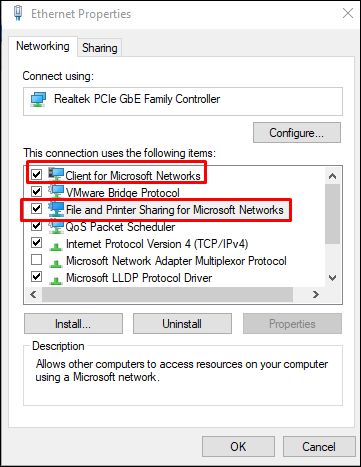Click the Client for Microsoft Networks icon
361x467 pixels.
[56, 174]
